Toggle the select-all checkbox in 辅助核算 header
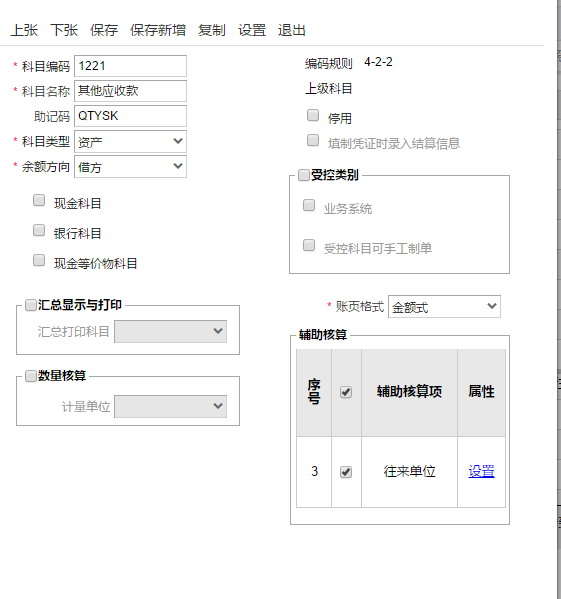Viewport: 561px width, 599px height. click(x=346, y=392)
